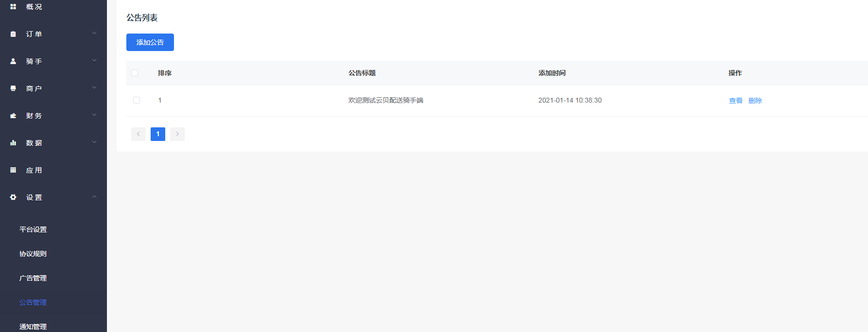The width and height of the screenshot is (868, 332).
Task: Expand the 骑手 menu chevron
Action: (94, 61)
